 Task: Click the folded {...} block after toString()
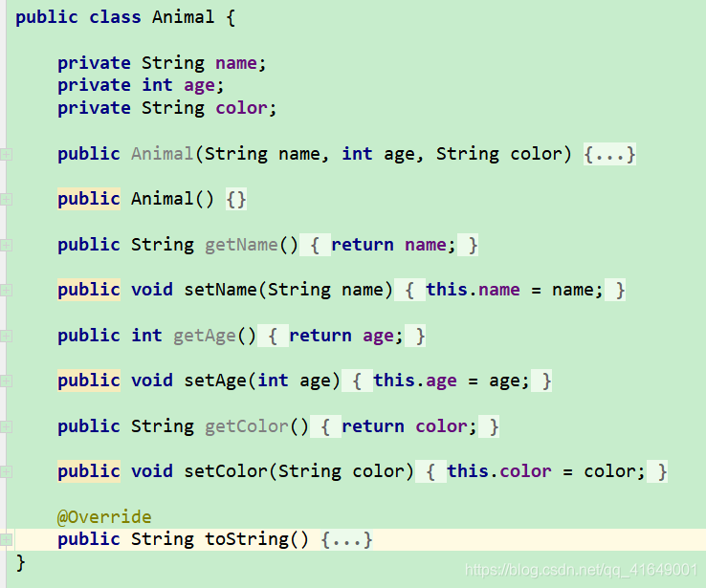(346, 539)
